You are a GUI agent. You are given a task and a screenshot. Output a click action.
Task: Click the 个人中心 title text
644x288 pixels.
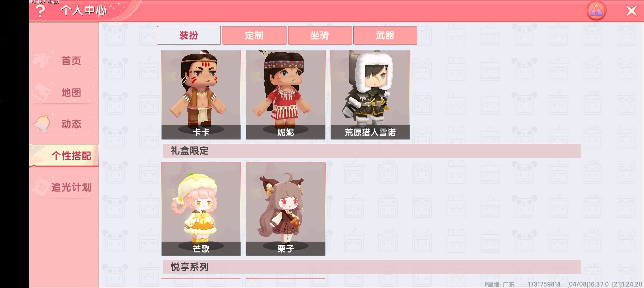coord(84,11)
